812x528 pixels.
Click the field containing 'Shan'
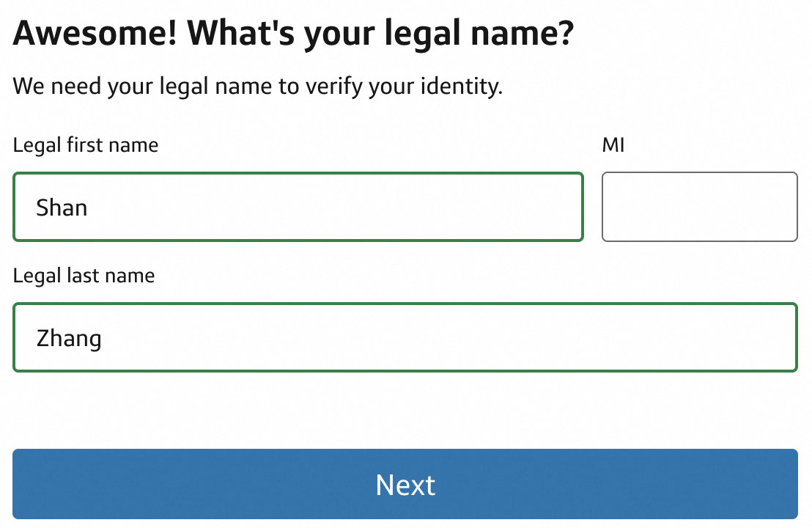point(298,207)
